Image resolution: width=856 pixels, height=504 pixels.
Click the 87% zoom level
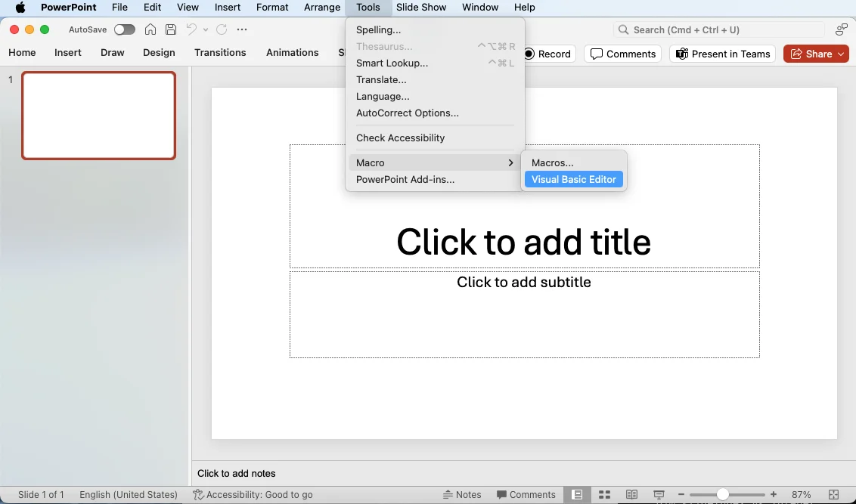801,495
